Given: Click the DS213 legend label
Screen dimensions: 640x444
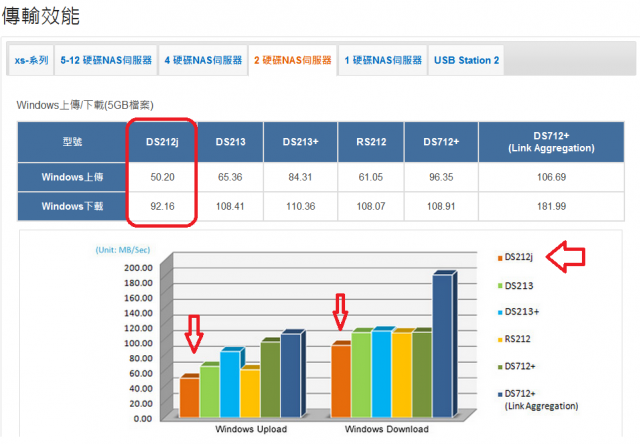Looking at the screenshot, I should pos(519,286).
